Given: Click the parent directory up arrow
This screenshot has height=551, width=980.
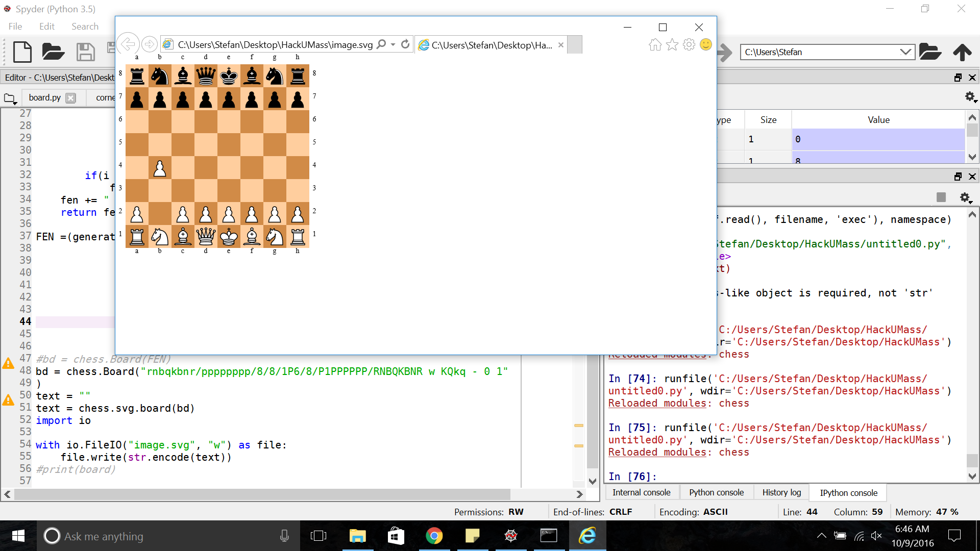Looking at the screenshot, I should [962, 52].
